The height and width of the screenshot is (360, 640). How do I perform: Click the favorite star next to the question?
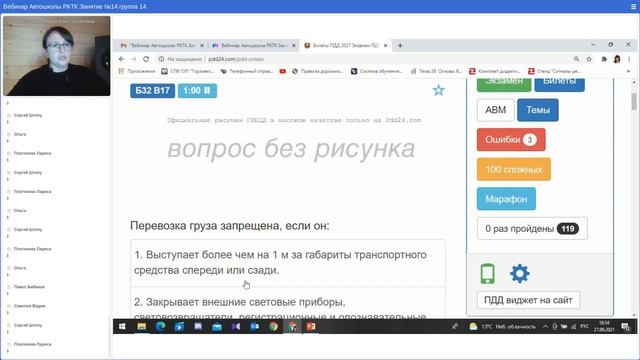tap(438, 90)
